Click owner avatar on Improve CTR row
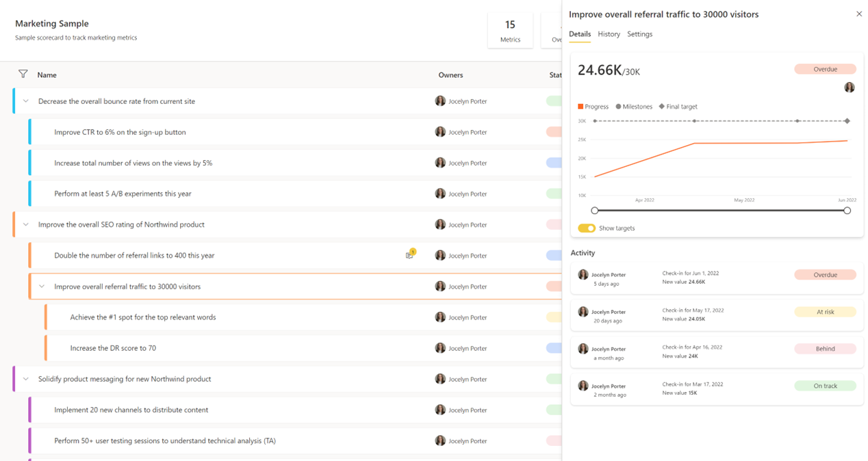 click(x=440, y=132)
